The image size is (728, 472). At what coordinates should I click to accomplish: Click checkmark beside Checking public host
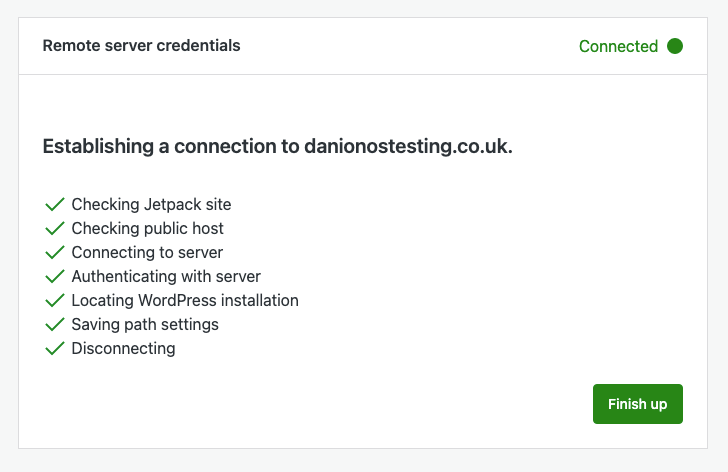(55, 228)
